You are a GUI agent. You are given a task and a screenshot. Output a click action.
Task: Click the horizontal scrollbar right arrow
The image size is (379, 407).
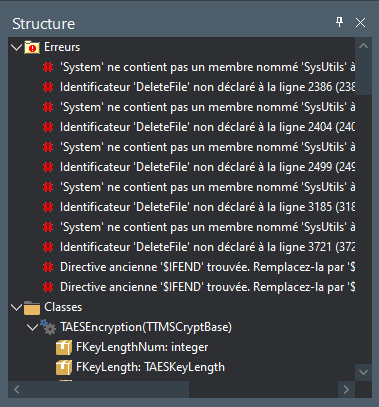click(346, 389)
